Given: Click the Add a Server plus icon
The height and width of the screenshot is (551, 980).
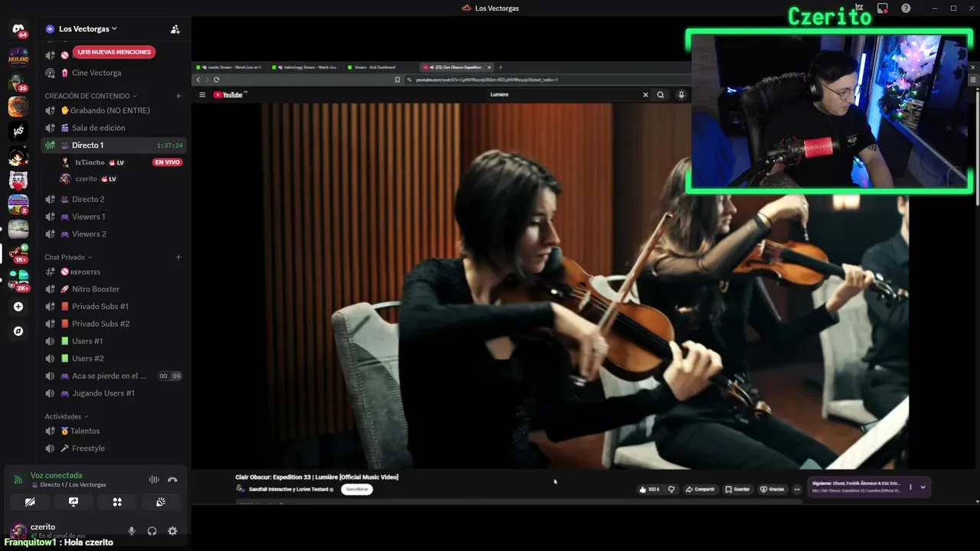Looking at the screenshot, I should click(18, 307).
